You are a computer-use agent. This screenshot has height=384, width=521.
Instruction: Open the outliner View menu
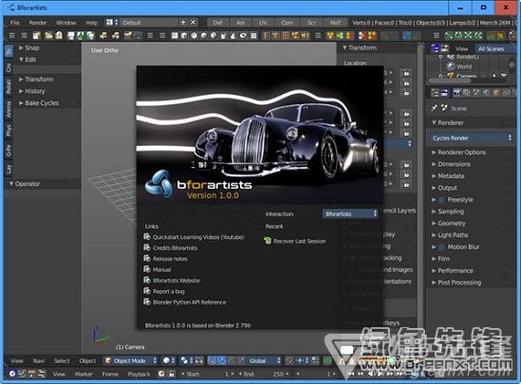[x=462, y=49]
